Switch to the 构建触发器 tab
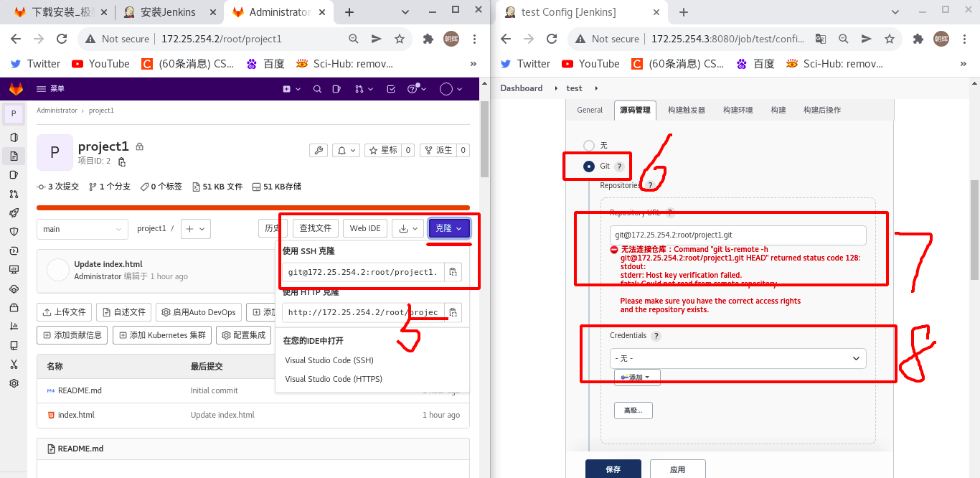Screen dimensions: 980x478 (687, 110)
